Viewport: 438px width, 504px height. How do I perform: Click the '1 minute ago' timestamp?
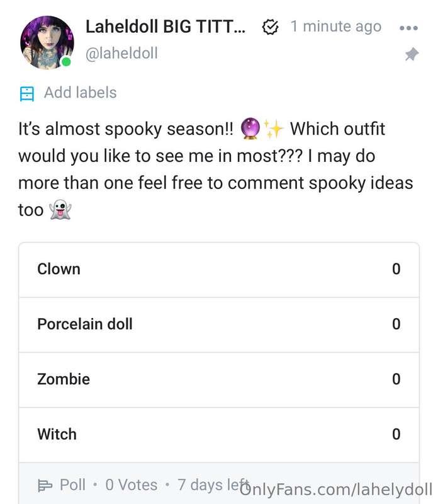point(335,26)
